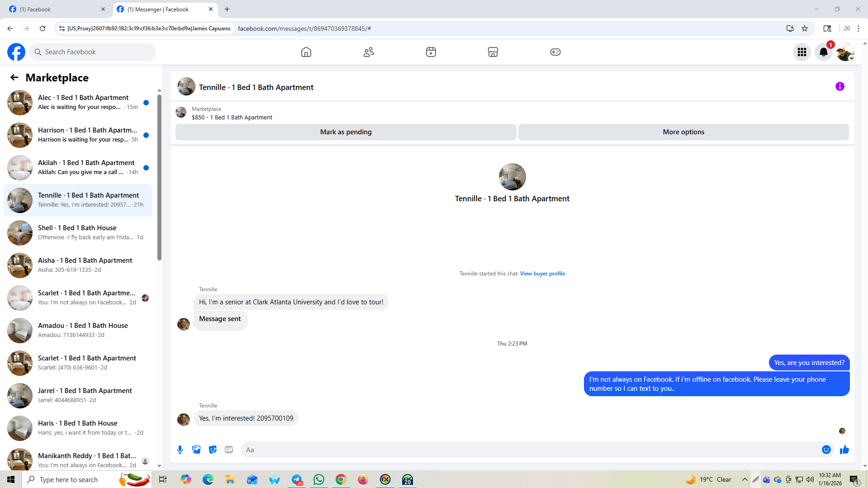Go back in browser history
This screenshot has height=488, width=868.
(10, 28)
